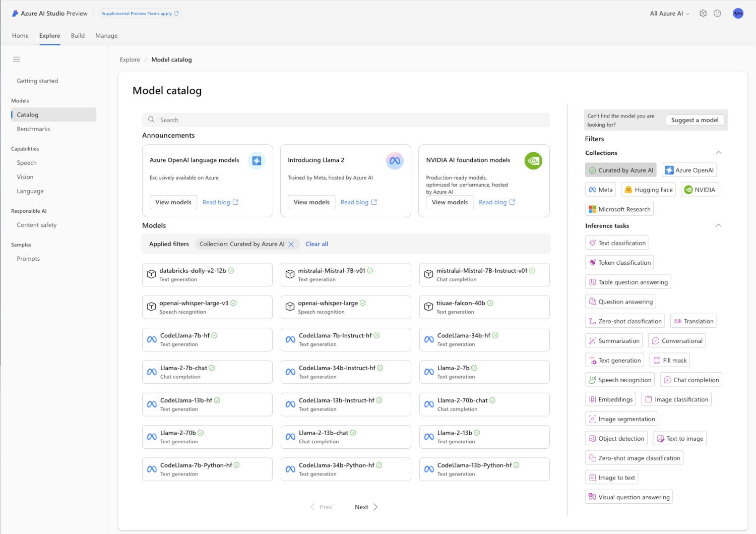Filter by Table question answering task
Image resolution: width=756 pixels, height=534 pixels.
coord(628,282)
